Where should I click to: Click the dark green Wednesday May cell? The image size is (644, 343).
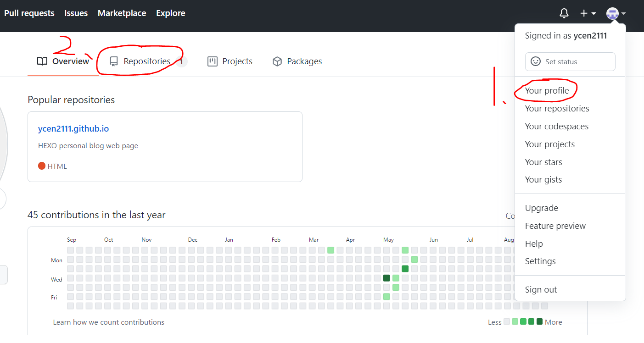click(x=386, y=278)
